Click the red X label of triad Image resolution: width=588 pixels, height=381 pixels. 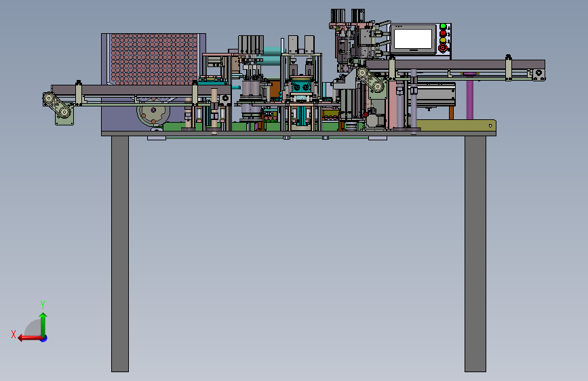tap(14, 334)
